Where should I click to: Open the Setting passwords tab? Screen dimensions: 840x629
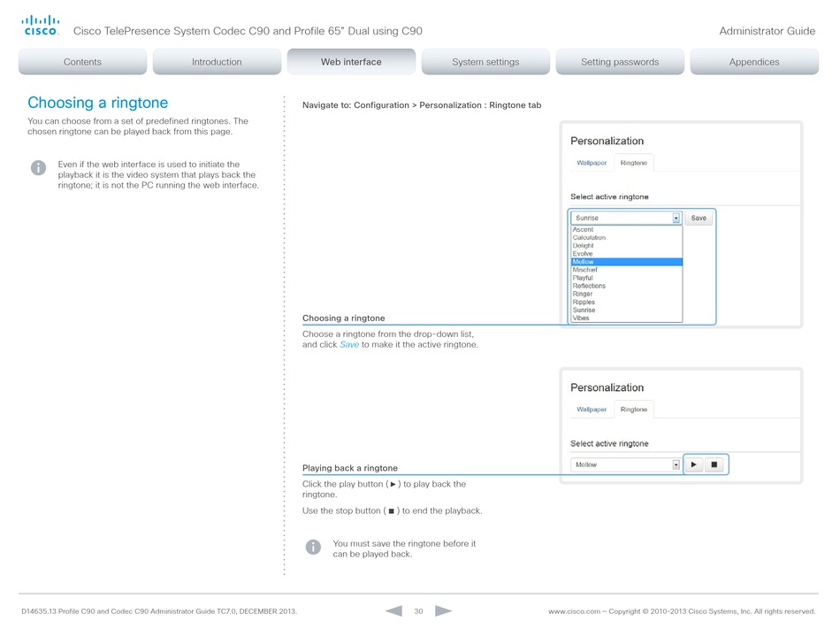(x=621, y=62)
